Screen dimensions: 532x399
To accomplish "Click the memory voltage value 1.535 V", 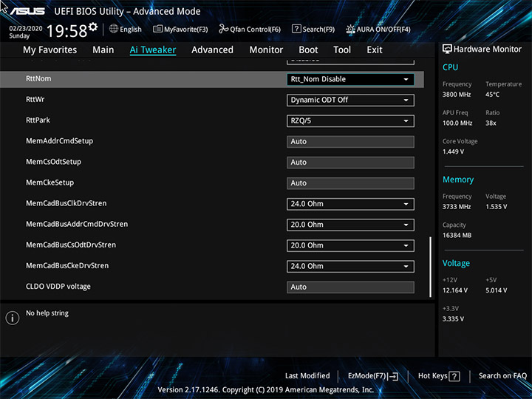I will point(496,207).
